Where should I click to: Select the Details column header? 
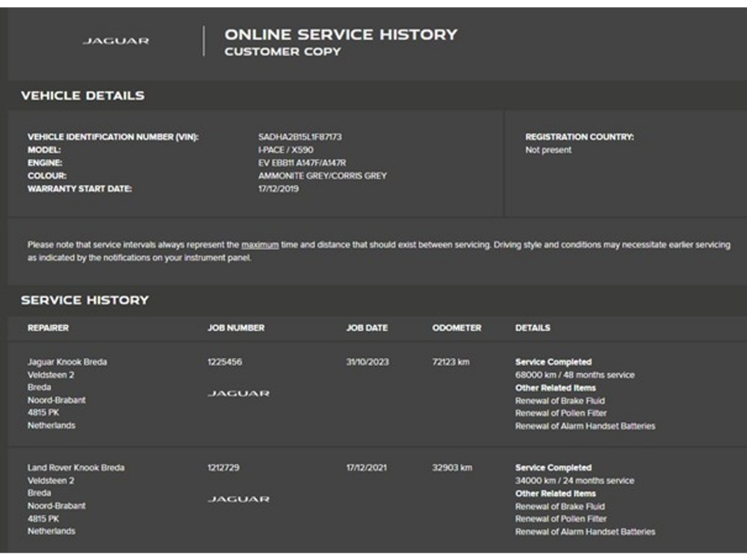[533, 327]
